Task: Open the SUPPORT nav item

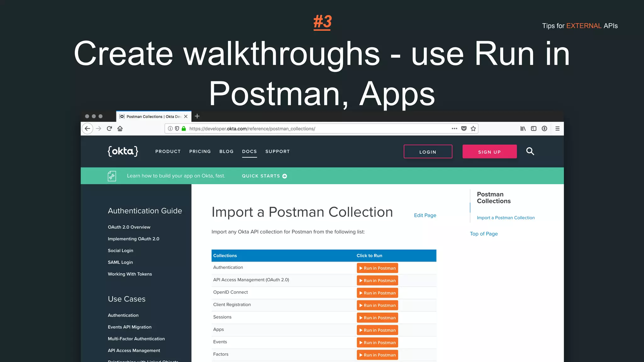Action: tap(278, 151)
